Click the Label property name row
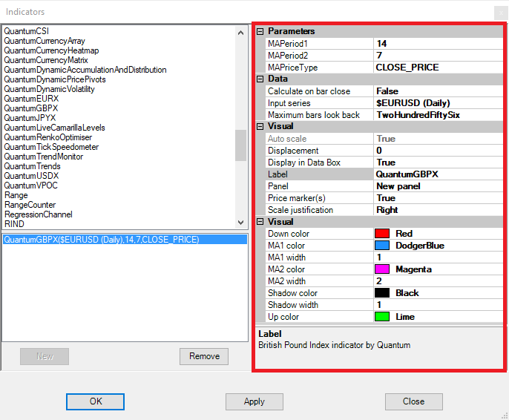The width and height of the screenshot is (509, 420). point(319,174)
